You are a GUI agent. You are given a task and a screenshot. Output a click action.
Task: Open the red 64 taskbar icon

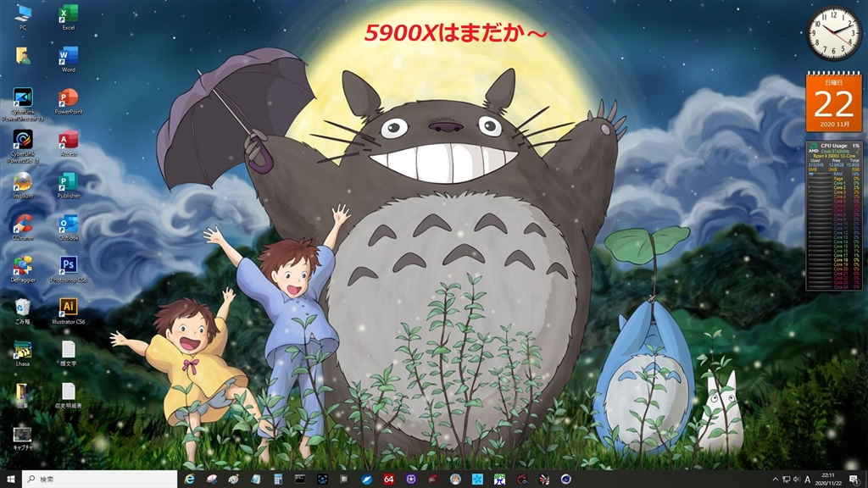tap(388, 480)
